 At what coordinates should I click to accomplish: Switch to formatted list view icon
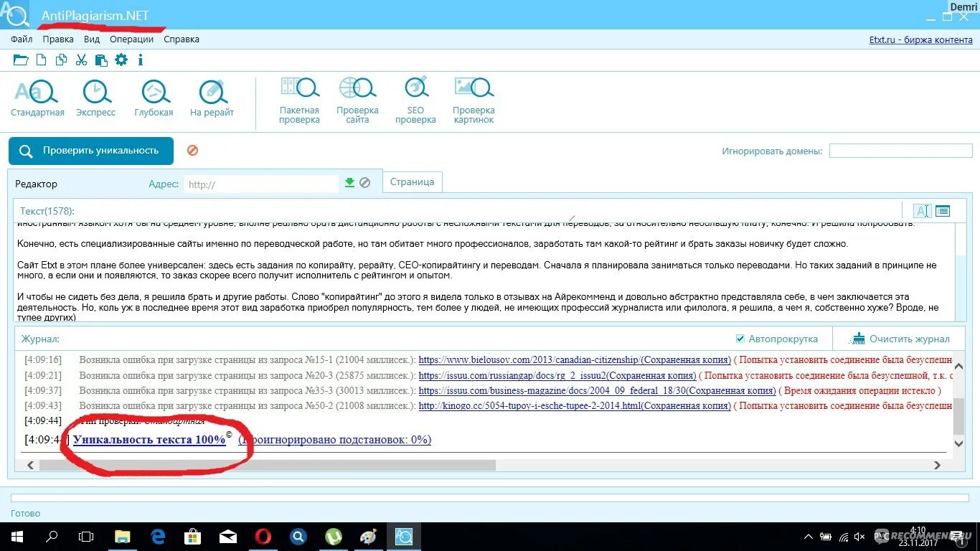(943, 211)
